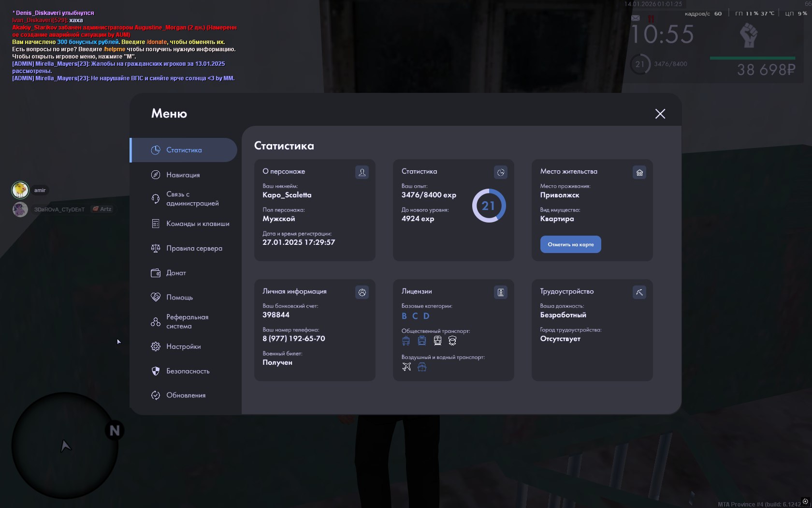Image resolution: width=812 pixels, height=508 pixels.
Task: Click the face icon in Личная информация card
Action: [362, 292]
